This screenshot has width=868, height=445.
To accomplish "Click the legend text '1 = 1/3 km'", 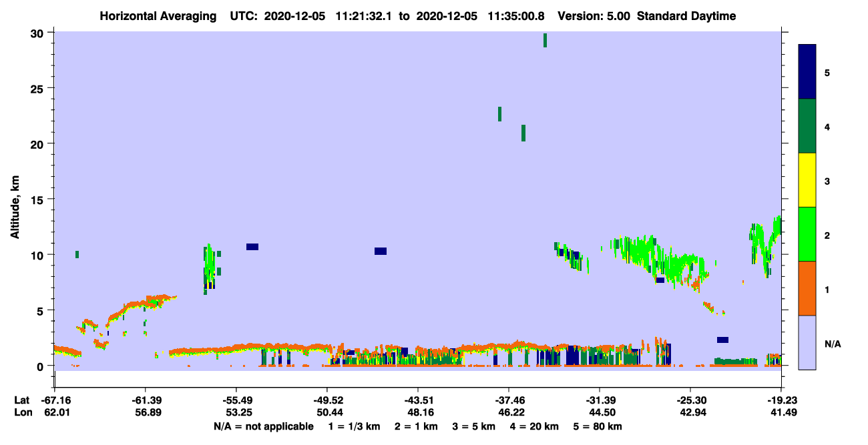I will click(x=354, y=426).
